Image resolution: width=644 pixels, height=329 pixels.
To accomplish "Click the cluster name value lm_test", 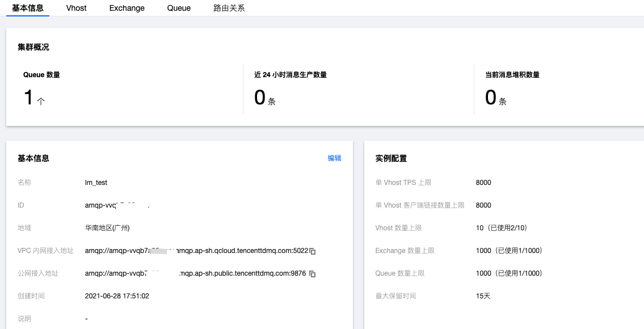I will tap(96, 183).
